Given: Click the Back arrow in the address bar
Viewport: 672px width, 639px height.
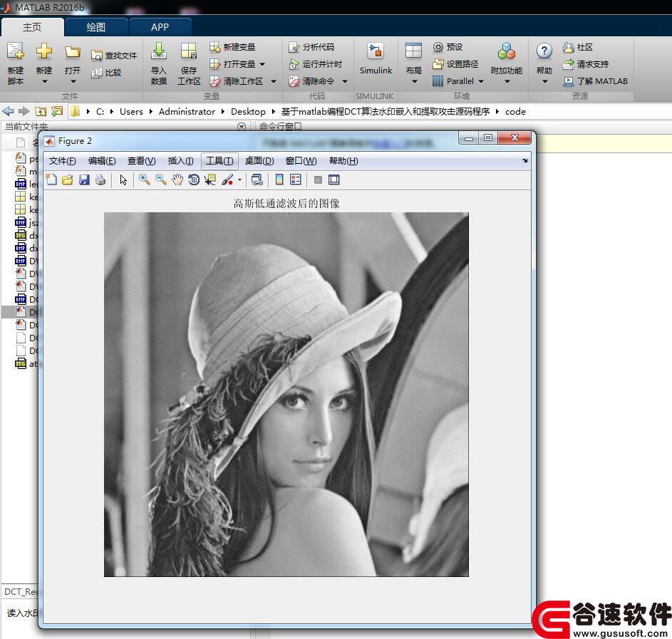Looking at the screenshot, I should [x=8, y=111].
